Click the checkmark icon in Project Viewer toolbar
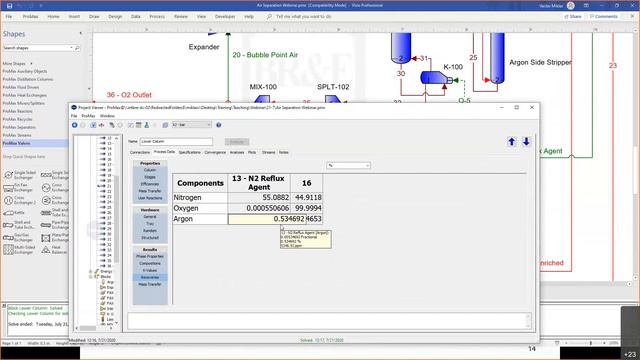The width and height of the screenshot is (640, 360). click(93, 125)
